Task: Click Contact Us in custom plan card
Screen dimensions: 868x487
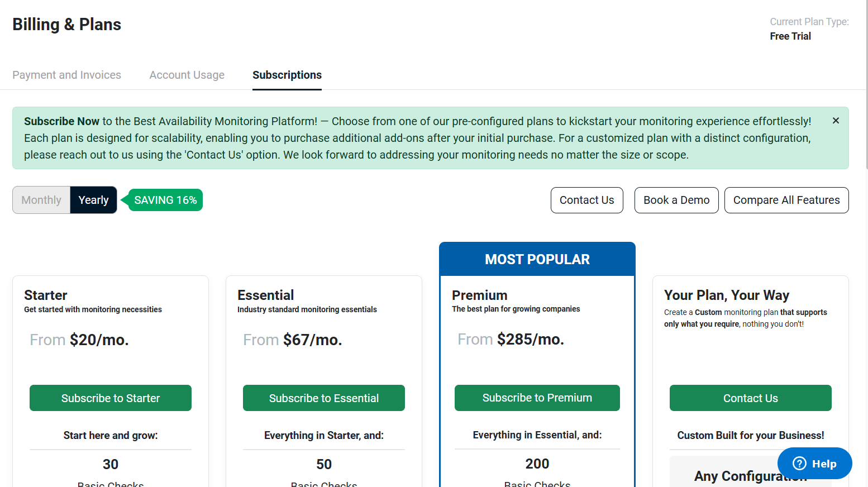Action: (751, 398)
